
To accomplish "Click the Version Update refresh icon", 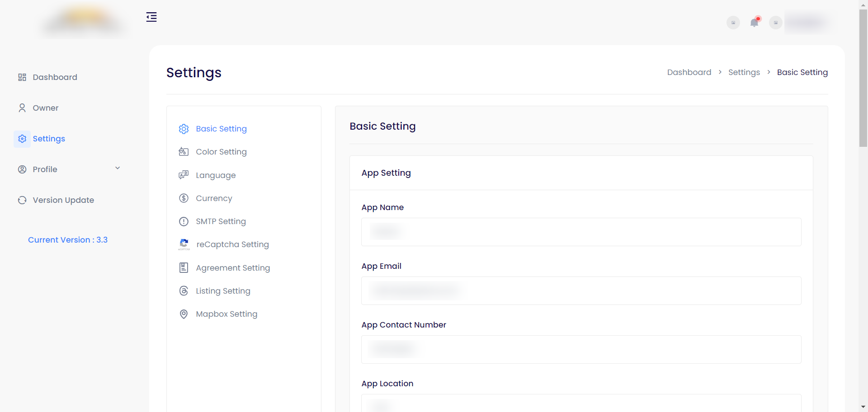I will [x=22, y=200].
